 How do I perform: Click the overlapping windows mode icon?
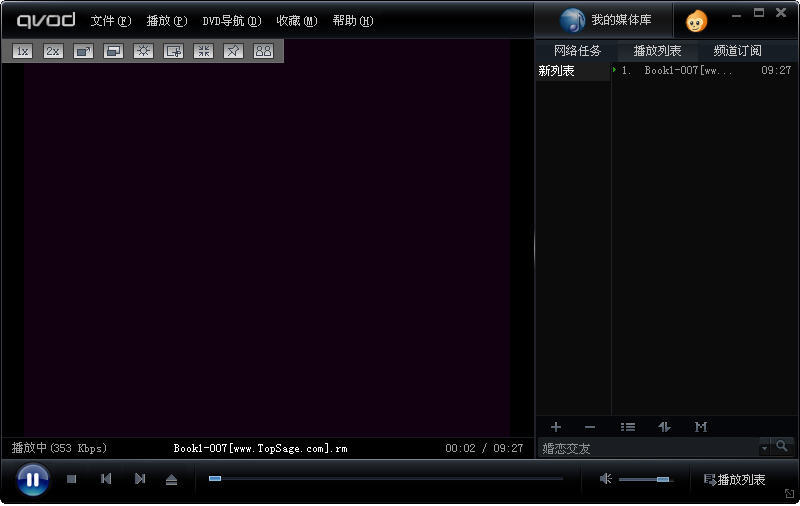113,51
